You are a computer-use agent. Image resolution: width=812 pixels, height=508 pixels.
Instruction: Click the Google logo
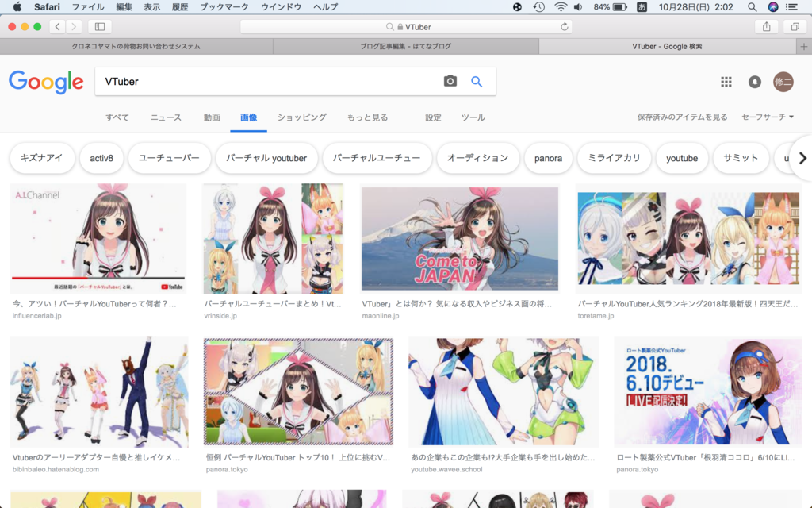(46, 82)
